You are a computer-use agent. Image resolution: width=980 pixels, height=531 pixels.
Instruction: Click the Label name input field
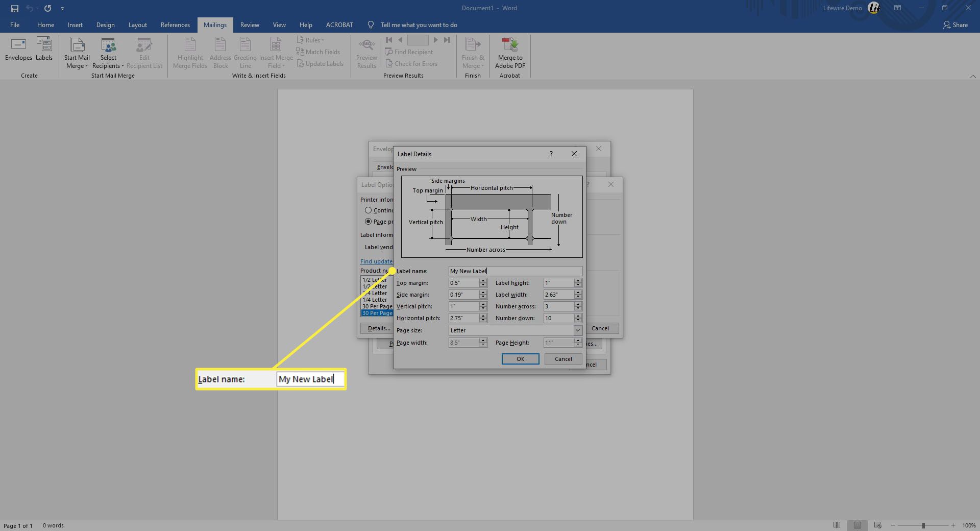point(515,271)
